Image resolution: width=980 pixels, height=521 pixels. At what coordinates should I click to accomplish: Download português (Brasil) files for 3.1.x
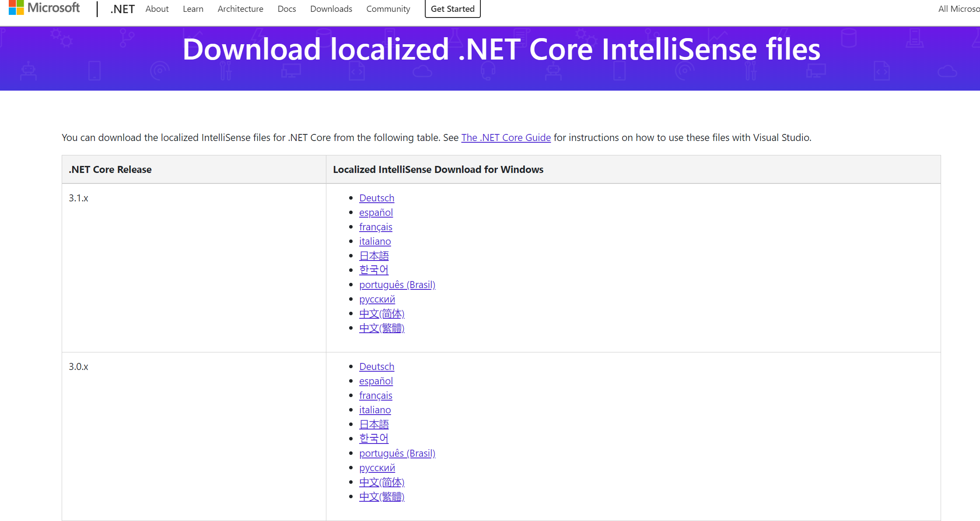397,285
